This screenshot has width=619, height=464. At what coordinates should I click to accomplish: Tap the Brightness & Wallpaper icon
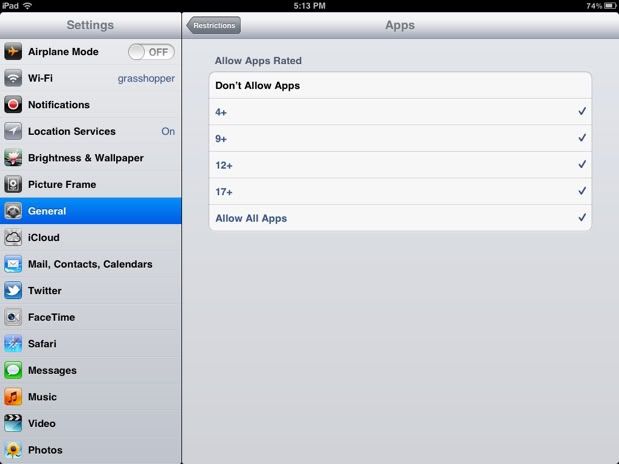pos(13,158)
